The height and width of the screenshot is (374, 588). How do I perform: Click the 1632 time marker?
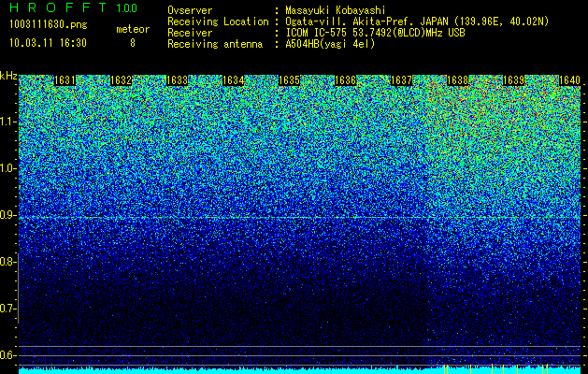tap(121, 80)
